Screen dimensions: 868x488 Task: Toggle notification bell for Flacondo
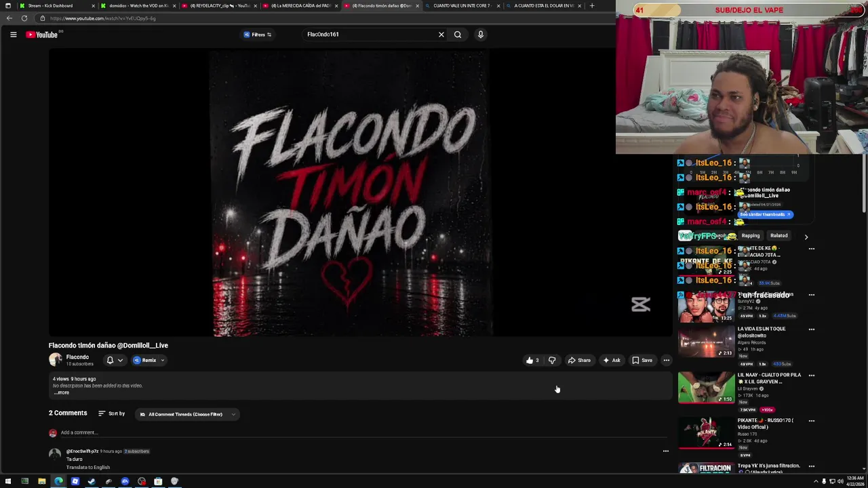point(110,361)
